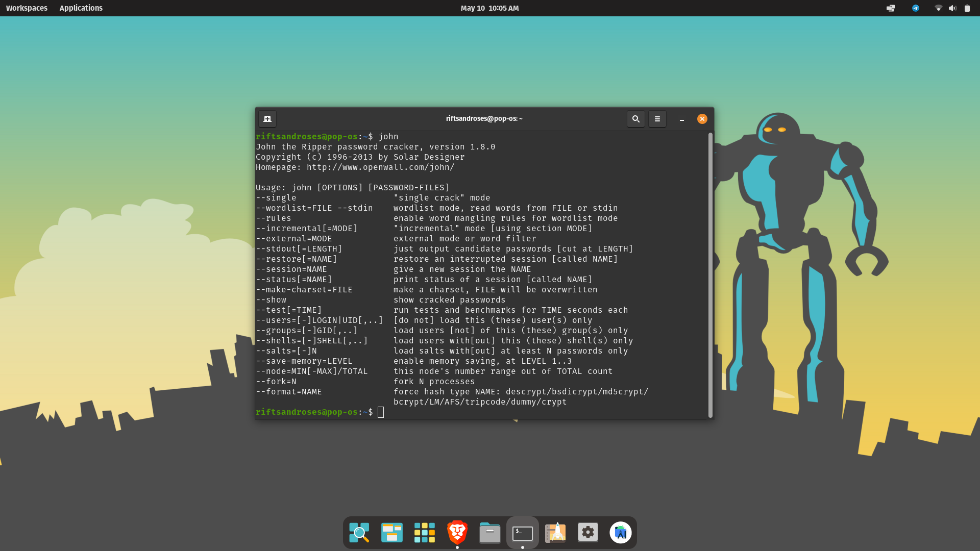Viewport: 980px width, 551px height.
Task: Open the terminal search tool
Action: coord(636,119)
